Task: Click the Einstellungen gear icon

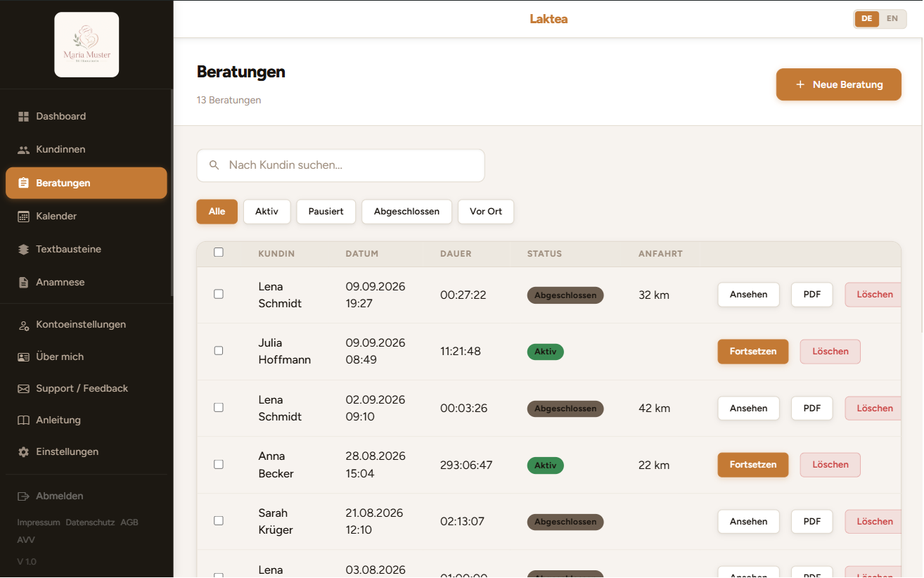Action: point(23,452)
